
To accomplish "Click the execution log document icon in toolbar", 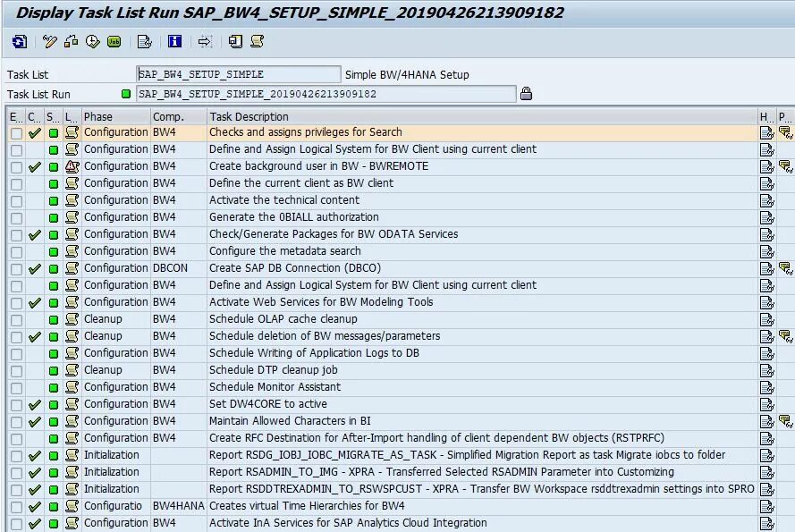I will point(144,41).
